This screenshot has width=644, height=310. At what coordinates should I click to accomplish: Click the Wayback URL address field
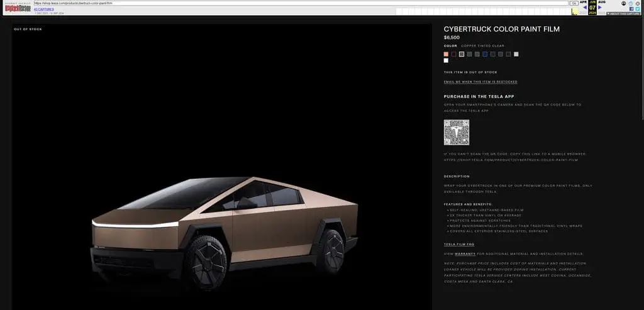pyautogui.click(x=301, y=3)
